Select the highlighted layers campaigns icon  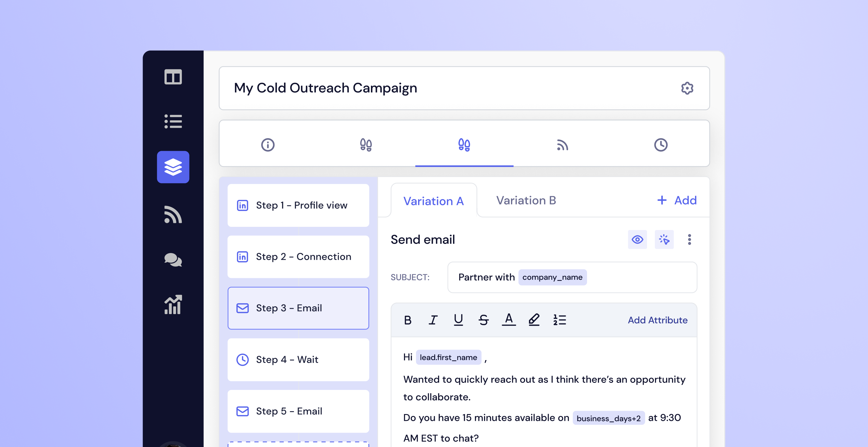click(173, 167)
